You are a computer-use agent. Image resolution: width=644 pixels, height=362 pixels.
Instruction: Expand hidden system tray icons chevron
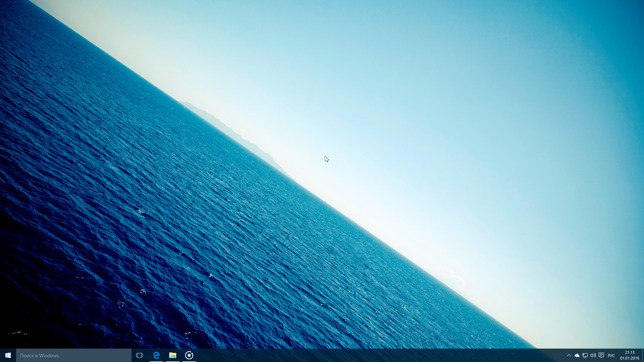pos(569,355)
